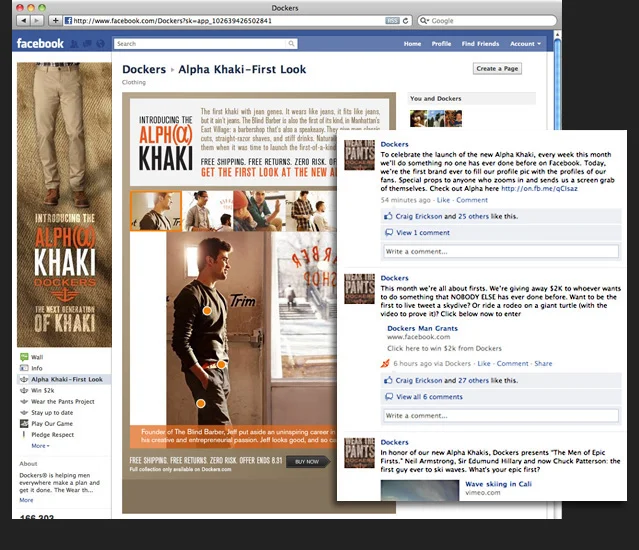Select Alpha Khaki-First Look sidebar tab

point(64,379)
